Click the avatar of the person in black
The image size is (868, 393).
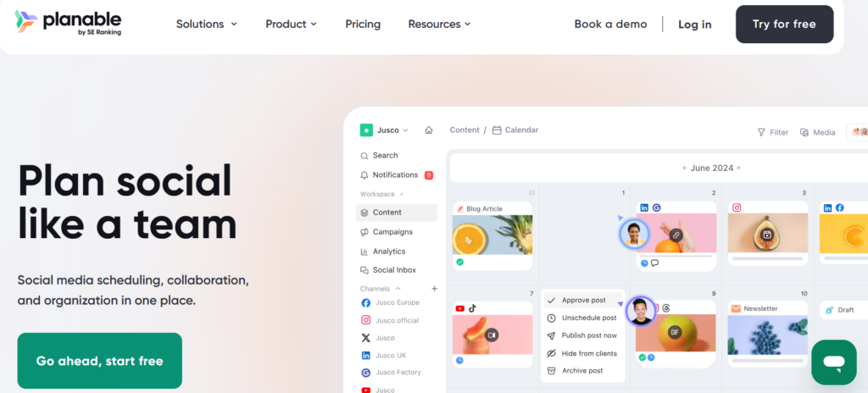[641, 311]
